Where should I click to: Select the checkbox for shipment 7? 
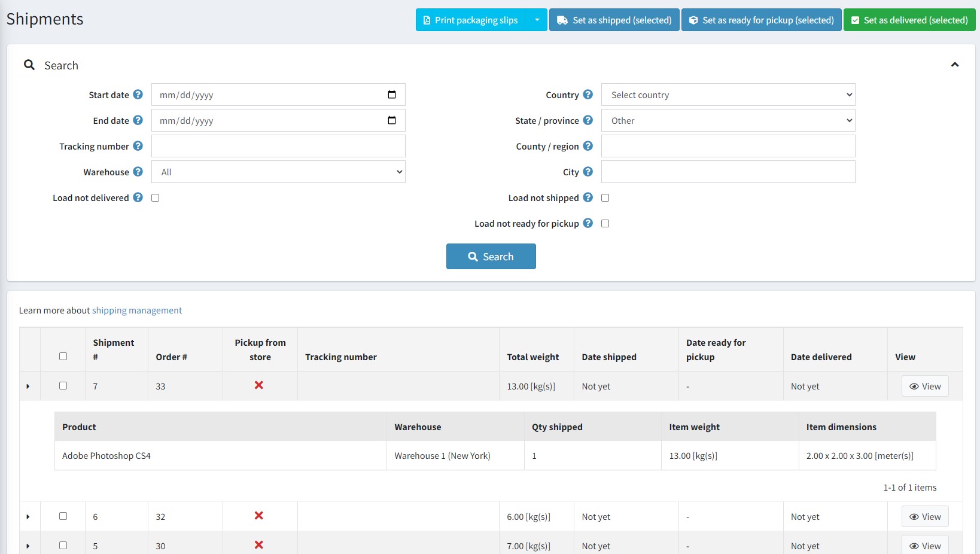63,386
